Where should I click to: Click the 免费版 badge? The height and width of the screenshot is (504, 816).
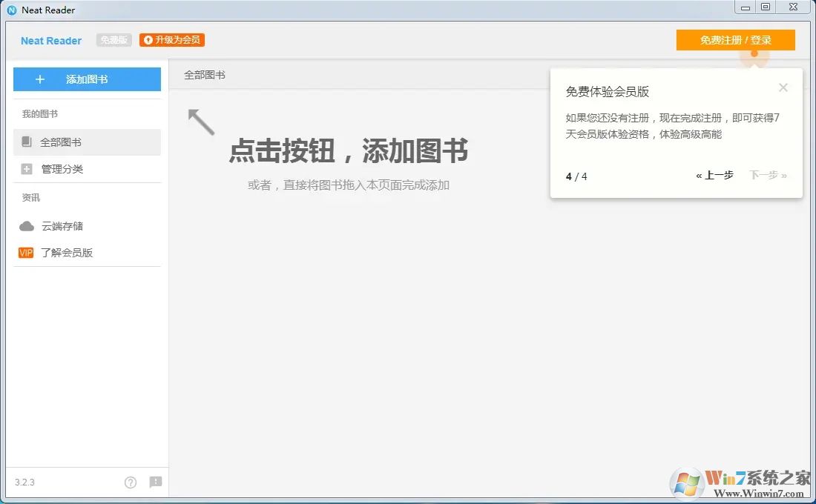click(114, 40)
